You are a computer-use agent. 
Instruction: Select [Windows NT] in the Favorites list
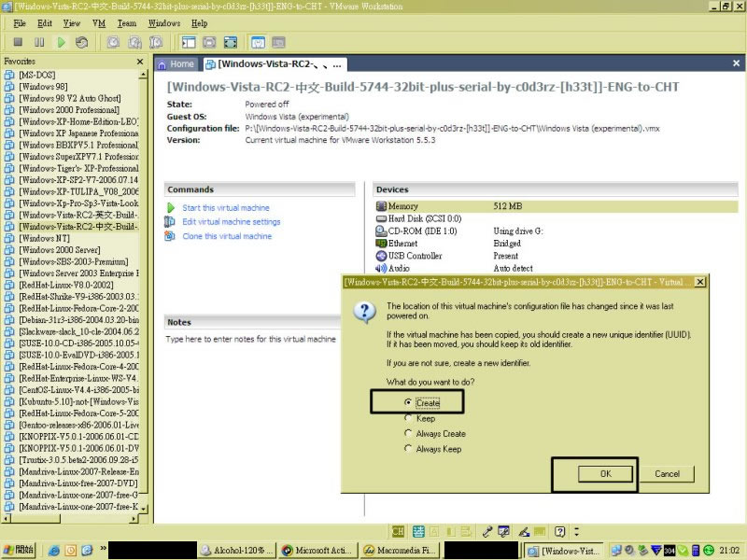pos(44,238)
